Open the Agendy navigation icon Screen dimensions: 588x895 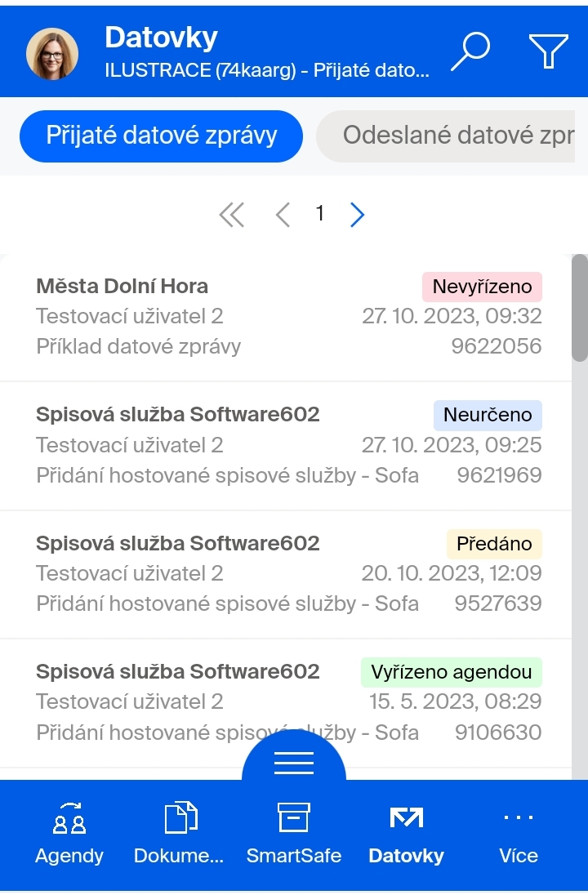pos(69,818)
